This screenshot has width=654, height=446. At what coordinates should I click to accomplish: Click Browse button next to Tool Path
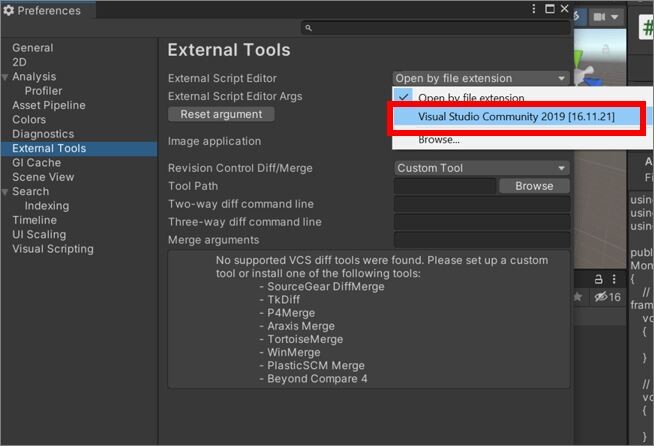pos(534,186)
